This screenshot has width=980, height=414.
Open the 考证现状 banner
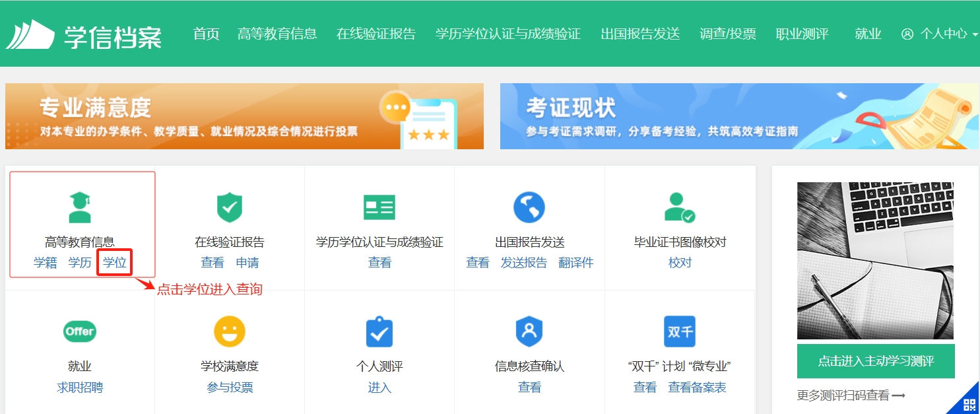tap(739, 116)
